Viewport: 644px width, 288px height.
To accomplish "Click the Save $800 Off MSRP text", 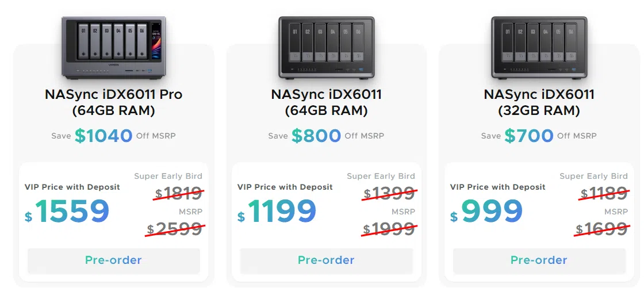I will [x=326, y=136].
